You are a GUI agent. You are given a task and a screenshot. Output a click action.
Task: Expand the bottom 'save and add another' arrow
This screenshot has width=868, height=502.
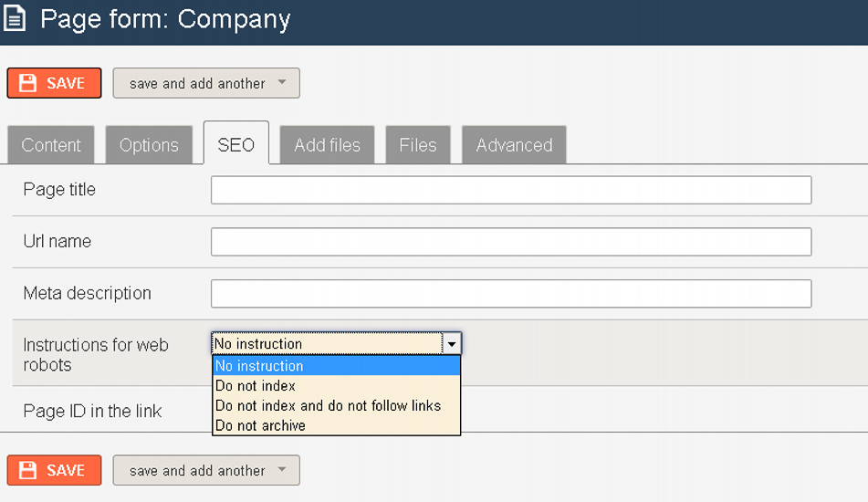(x=282, y=470)
